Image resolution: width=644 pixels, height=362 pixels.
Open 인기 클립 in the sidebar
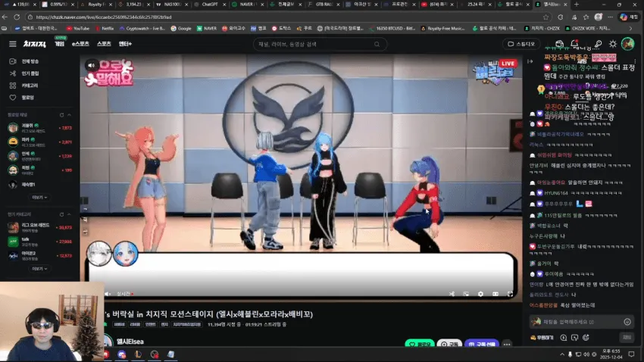tap(25, 73)
